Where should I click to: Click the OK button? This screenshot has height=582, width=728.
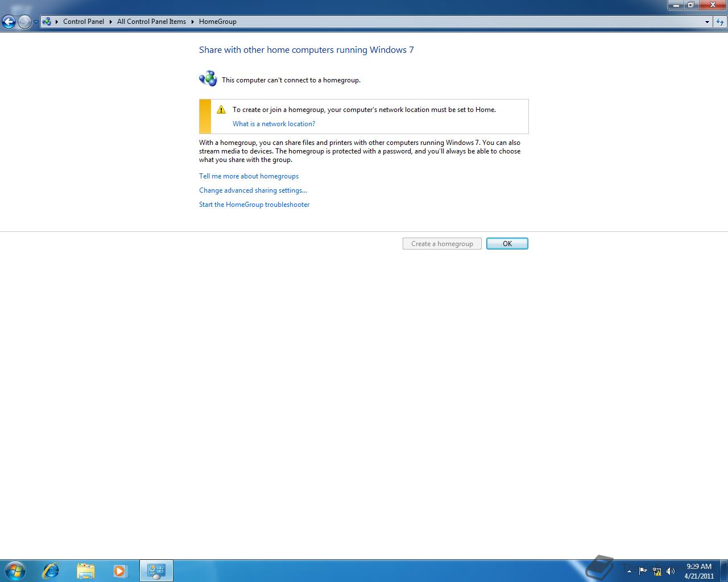click(x=507, y=244)
